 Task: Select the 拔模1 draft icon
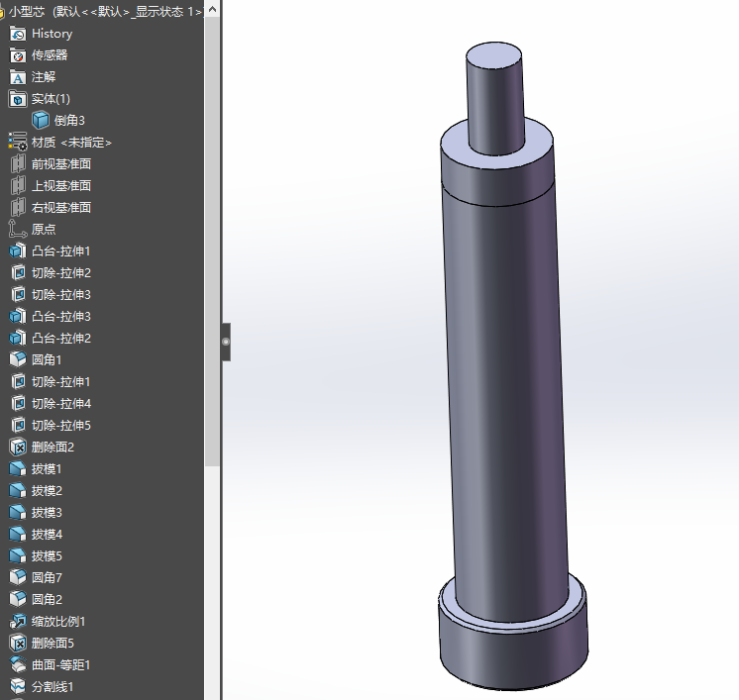[18, 469]
